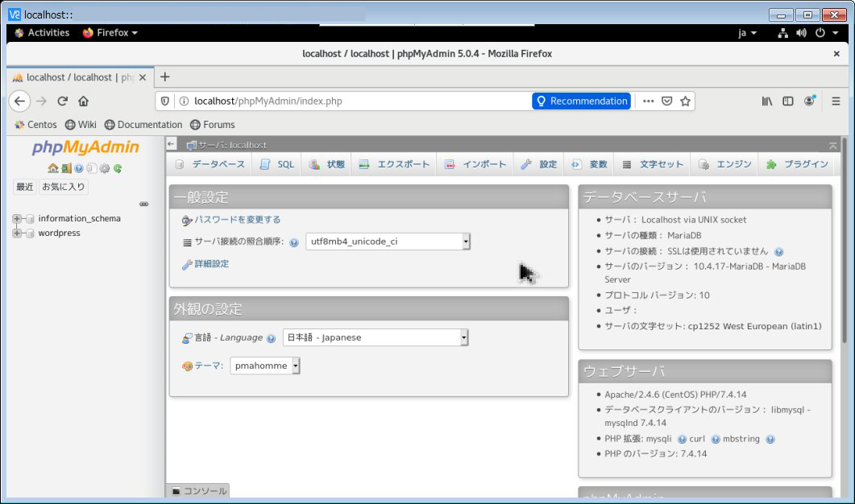Viewport: 855px width, 504px height.
Task: Open the インポート tab
Action: click(475, 164)
